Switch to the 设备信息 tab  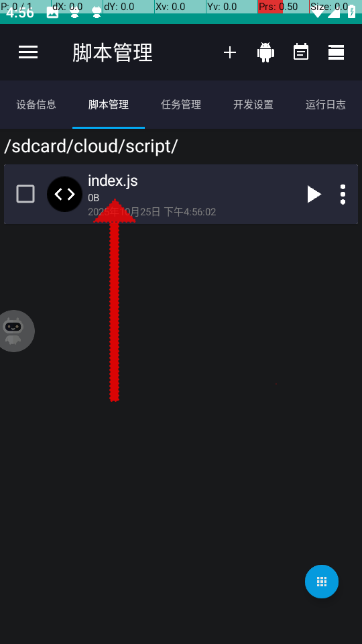click(x=36, y=105)
